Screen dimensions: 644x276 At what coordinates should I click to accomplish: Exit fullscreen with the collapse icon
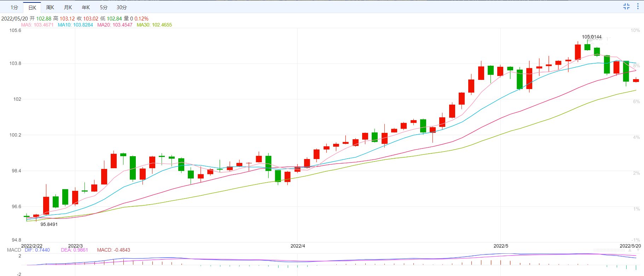pos(626,6)
